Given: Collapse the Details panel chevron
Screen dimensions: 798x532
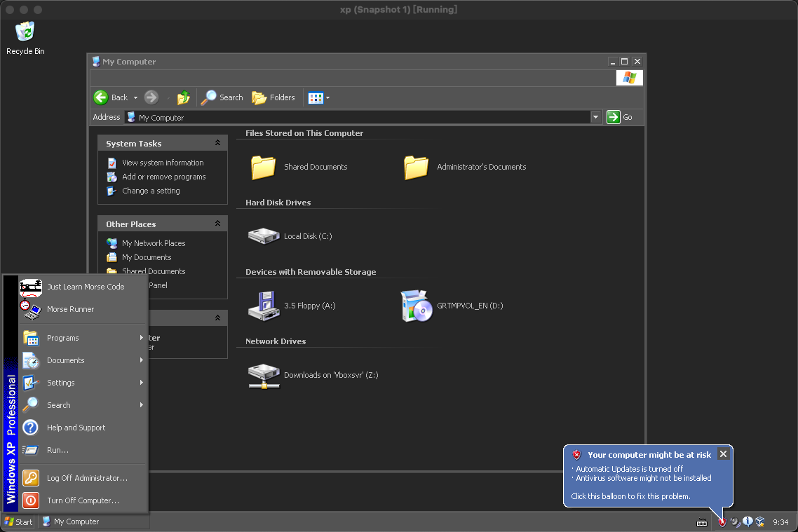Looking at the screenshot, I should point(217,318).
